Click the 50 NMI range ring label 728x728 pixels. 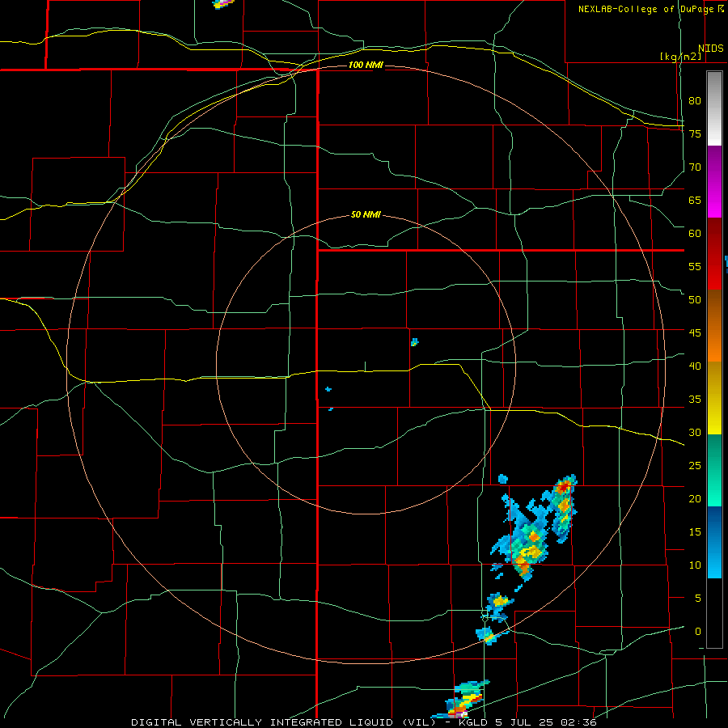(366, 214)
